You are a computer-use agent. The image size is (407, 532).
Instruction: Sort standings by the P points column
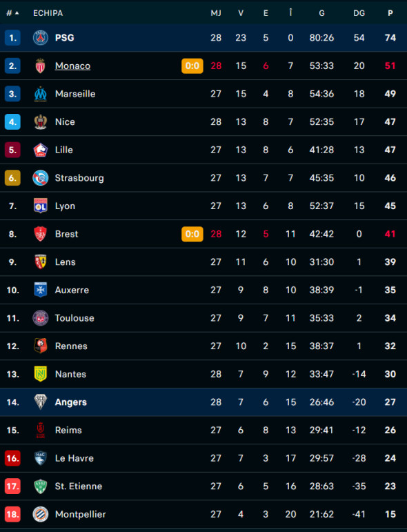[x=390, y=13]
